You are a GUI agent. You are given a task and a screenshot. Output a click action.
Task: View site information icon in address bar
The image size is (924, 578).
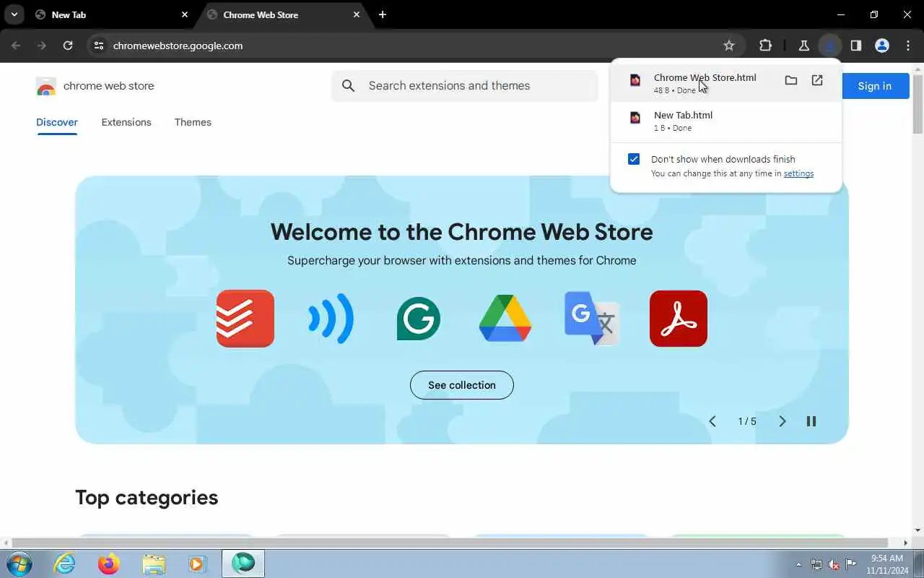coord(99,46)
